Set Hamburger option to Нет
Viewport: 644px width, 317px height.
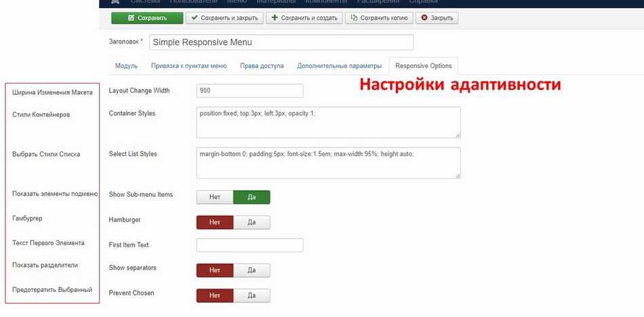tap(215, 222)
